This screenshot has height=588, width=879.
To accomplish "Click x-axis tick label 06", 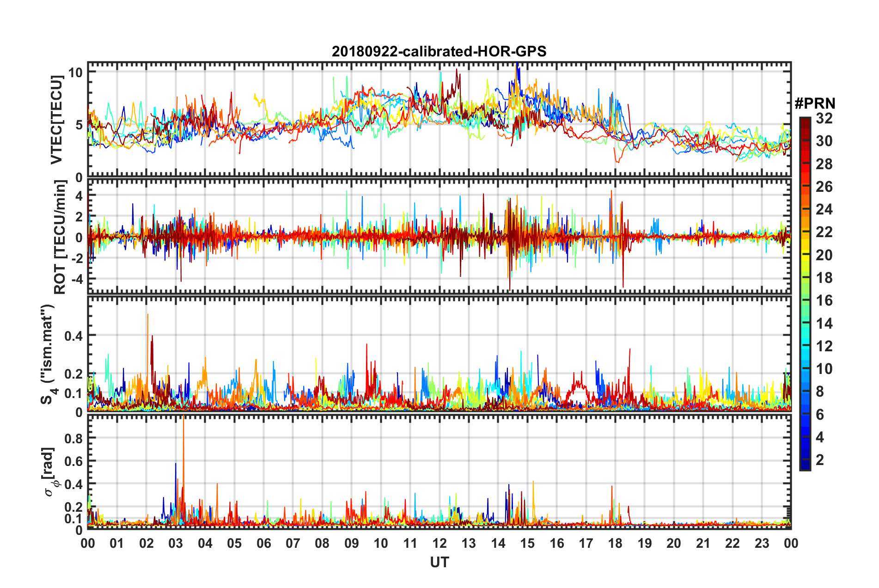I will [x=263, y=543].
